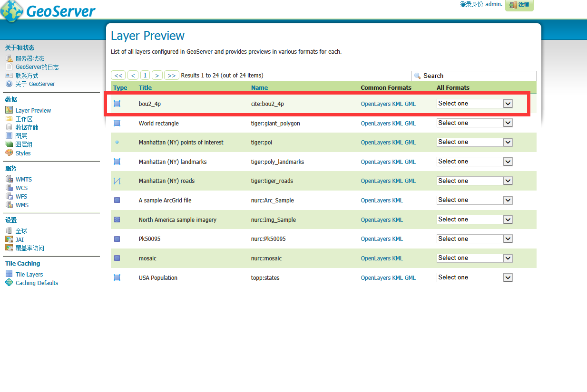Click the WCS service icon
The height and width of the screenshot is (392, 587).
point(9,188)
